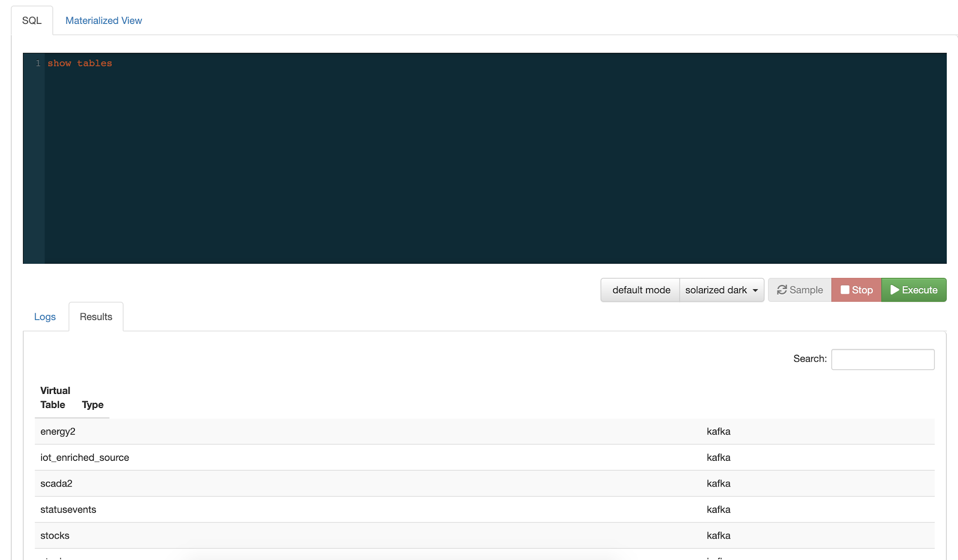The height and width of the screenshot is (560, 958).
Task: Select the SQL tab
Action: coord(32,21)
